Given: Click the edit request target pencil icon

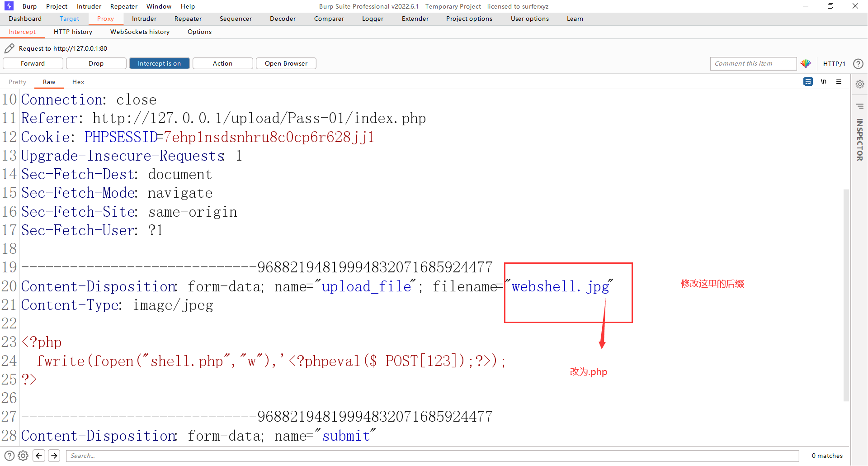Looking at the screenshot, I should coord(9,48).
